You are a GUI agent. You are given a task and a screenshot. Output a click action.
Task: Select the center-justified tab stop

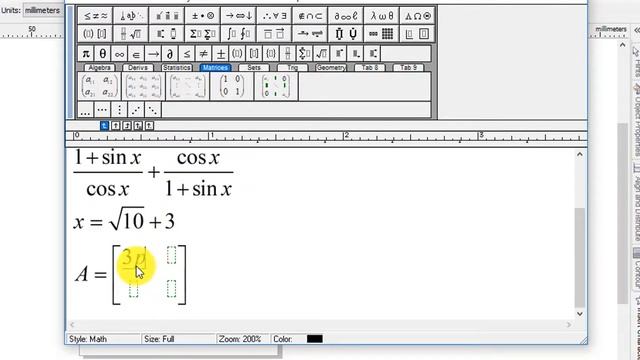coord(116,126)
